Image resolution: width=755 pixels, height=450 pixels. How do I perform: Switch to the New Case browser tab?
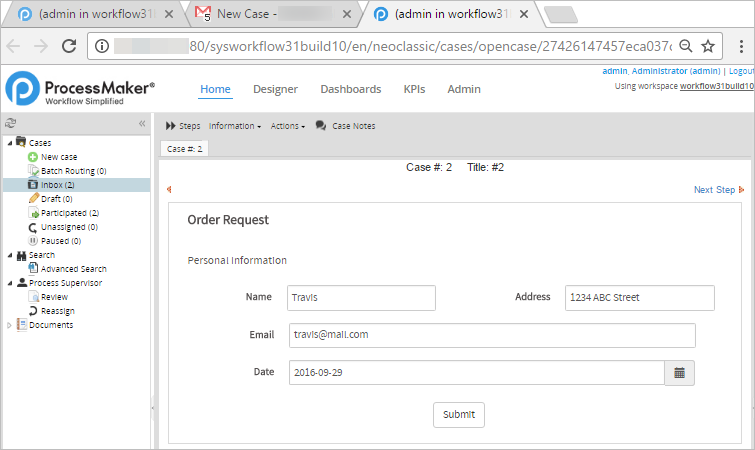[270, 15]
